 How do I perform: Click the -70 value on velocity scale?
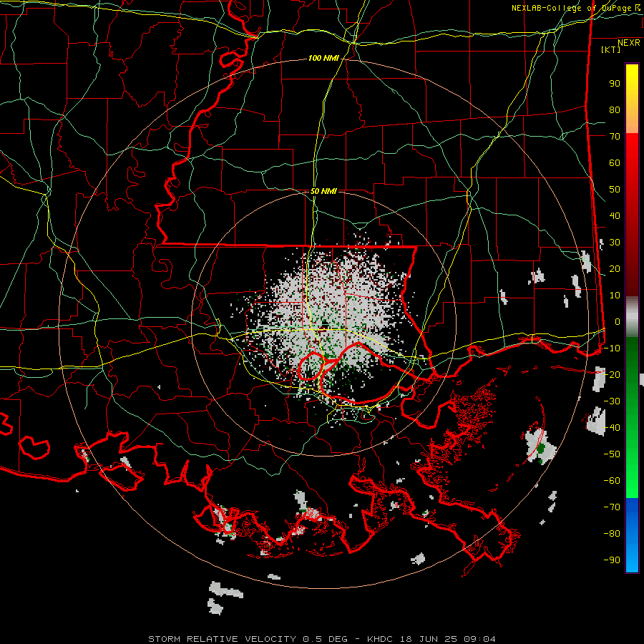coord(612,507)
